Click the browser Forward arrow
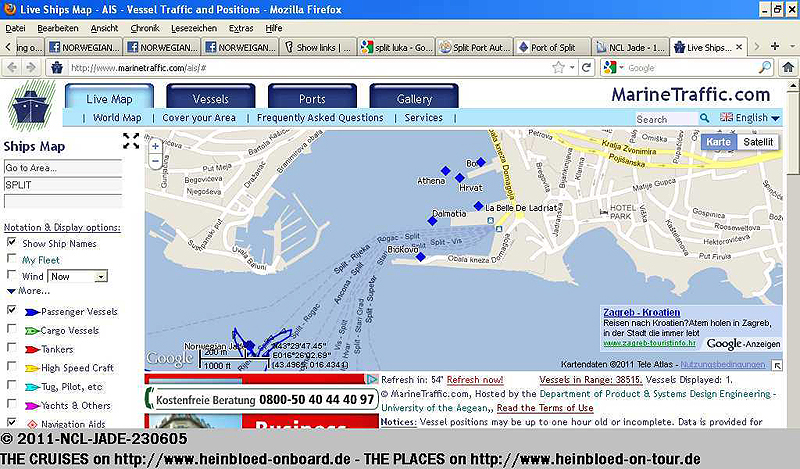Screen dimensions: 800x469 pyautogui.click(x=31, y=67)
